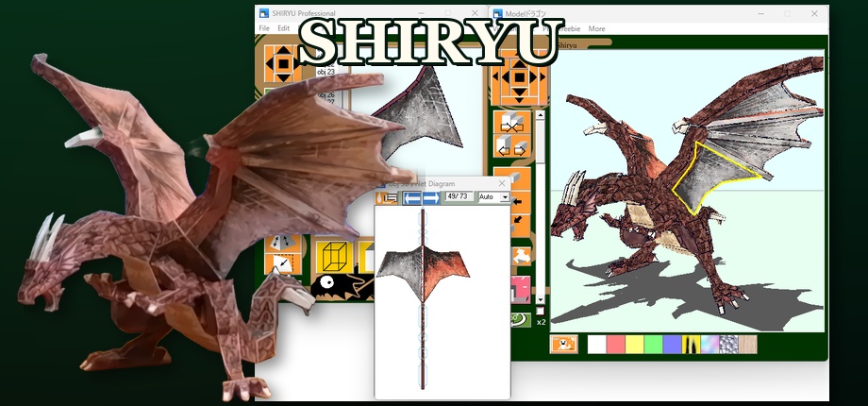The width and height of the screenshot is (868, 406).
Task: Close the Net Diagram window
Action: pyautogui.click(x=502, y=183)
